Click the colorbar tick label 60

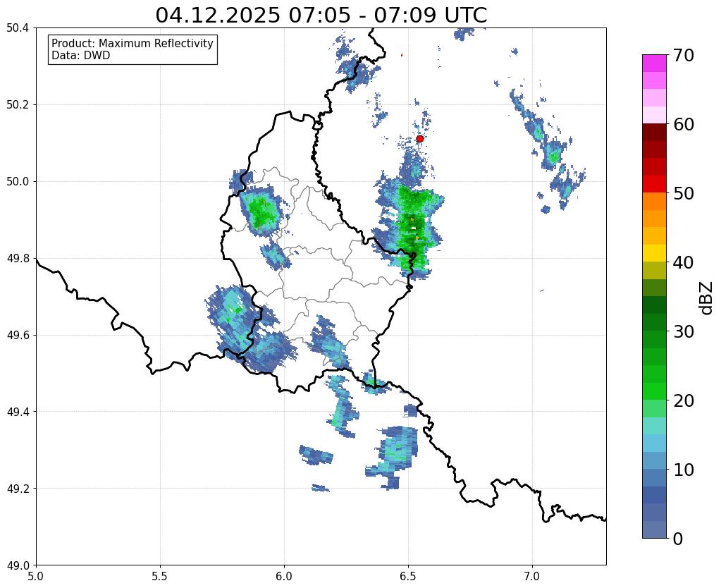click(x=684, y=124)
